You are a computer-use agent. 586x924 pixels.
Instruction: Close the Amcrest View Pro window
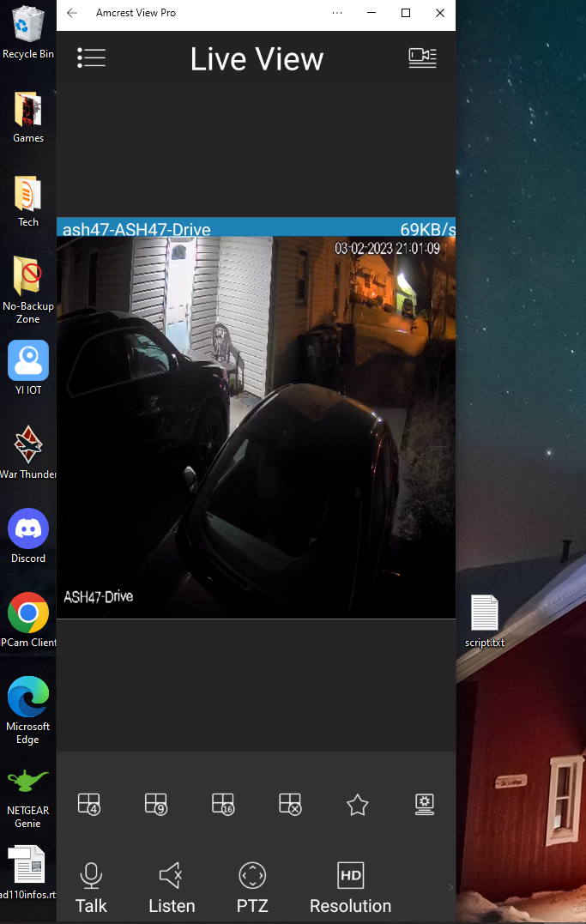(x=440, y=13)
